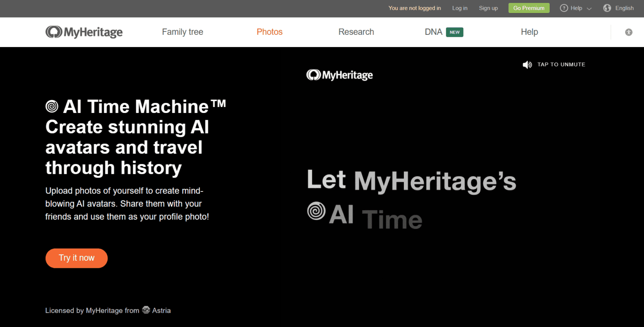Click the Sign up link
This screenshot has width=644, height=327.
pos(488,8)
